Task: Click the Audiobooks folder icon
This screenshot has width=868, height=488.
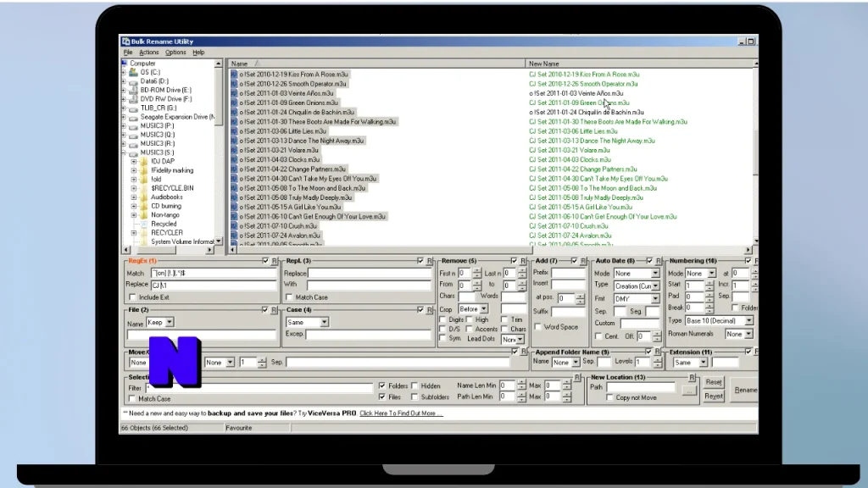Action: click(144, 197)
